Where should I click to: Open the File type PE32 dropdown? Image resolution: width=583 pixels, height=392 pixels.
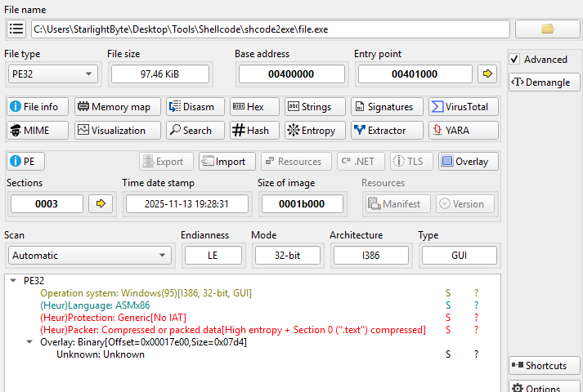(52, 73)
